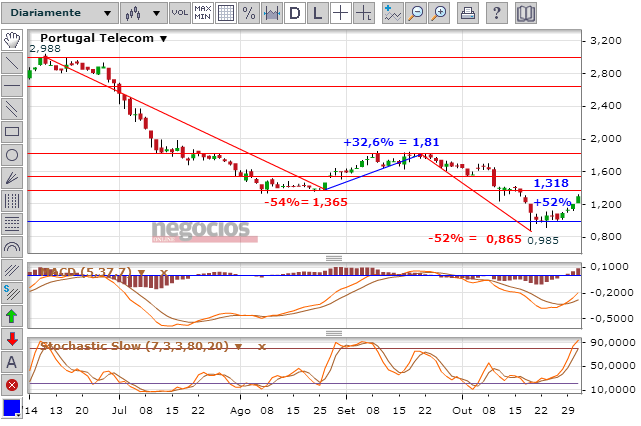Enable the crosshair cursor
The image size is (641, 426).
point(341,13)
